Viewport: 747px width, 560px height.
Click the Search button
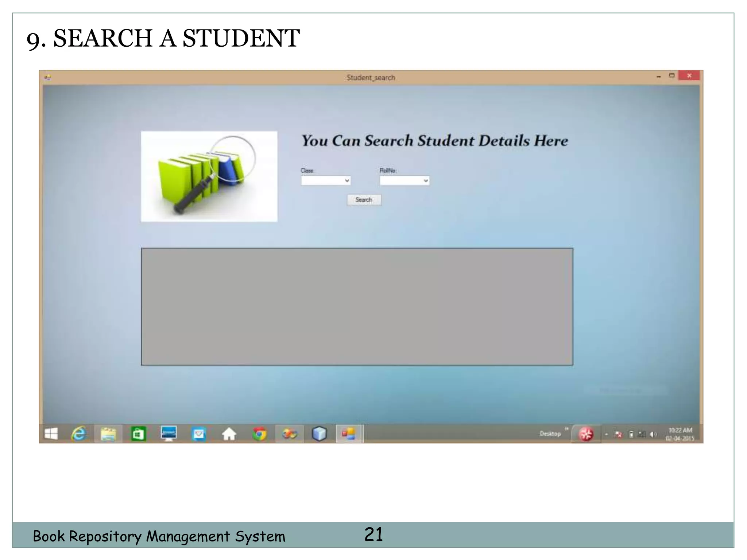(x=364, y=200)
